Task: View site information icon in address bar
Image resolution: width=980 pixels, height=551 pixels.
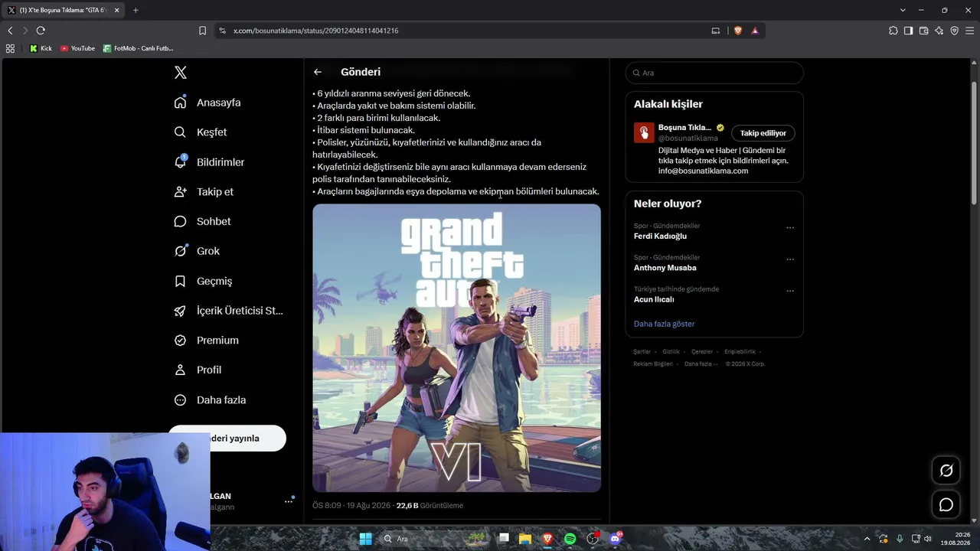Action: click(222, 31)
